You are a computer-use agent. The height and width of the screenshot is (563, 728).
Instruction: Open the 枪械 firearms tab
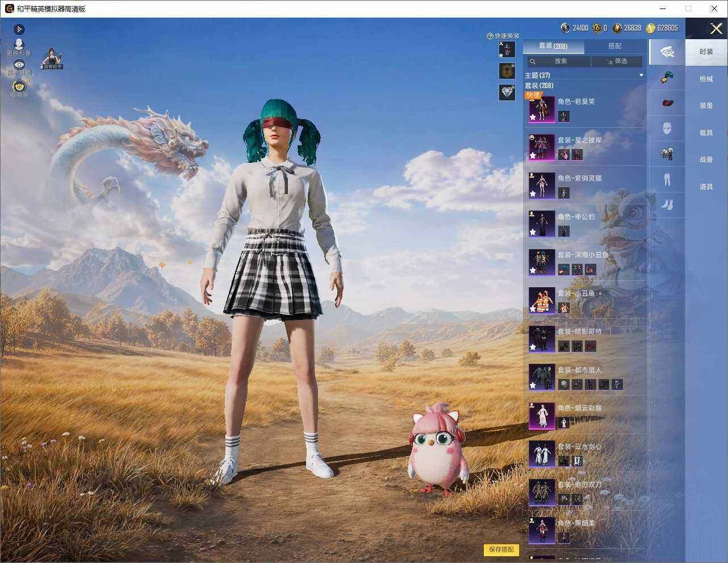pos(706,79)
